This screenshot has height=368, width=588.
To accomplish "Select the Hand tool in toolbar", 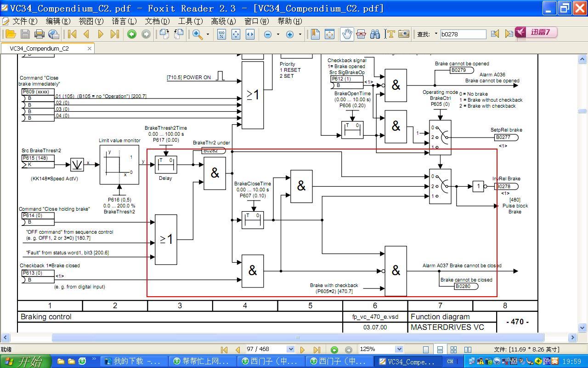I will click(x=347, y=34).
